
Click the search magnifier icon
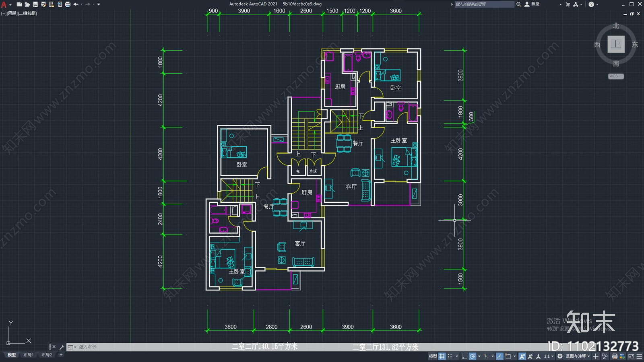[519, 4]
